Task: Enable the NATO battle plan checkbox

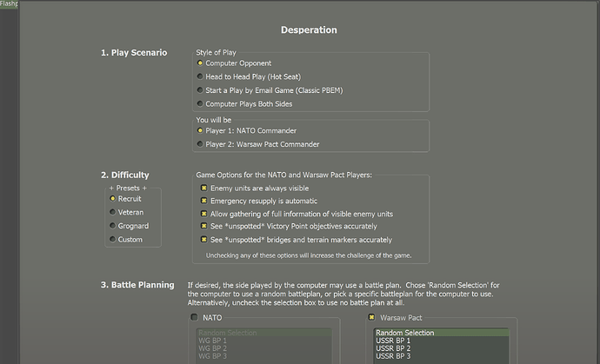Action: click(x=194, y=318)
